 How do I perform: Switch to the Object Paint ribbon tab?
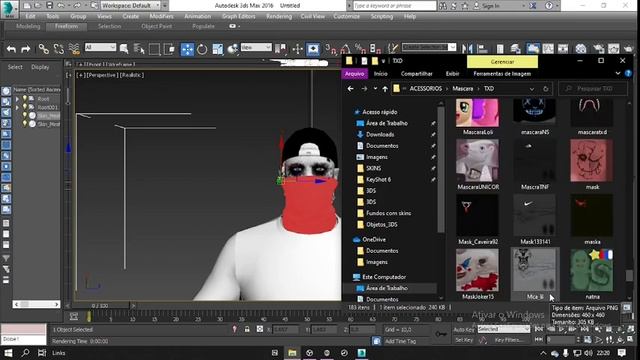[x=156, y=27]
